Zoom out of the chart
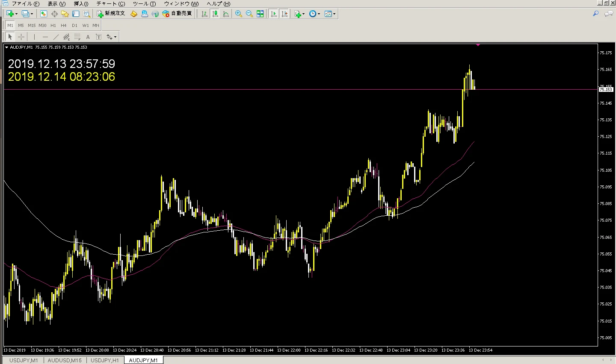This screenshot has width=616, height=364. click(x=249, y=14)
